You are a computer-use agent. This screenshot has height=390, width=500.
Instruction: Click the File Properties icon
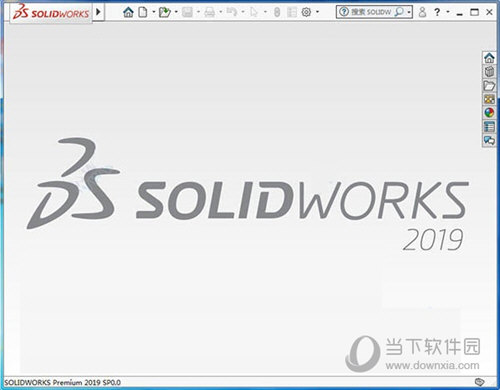pyautogui.click(x=292, y=12)
